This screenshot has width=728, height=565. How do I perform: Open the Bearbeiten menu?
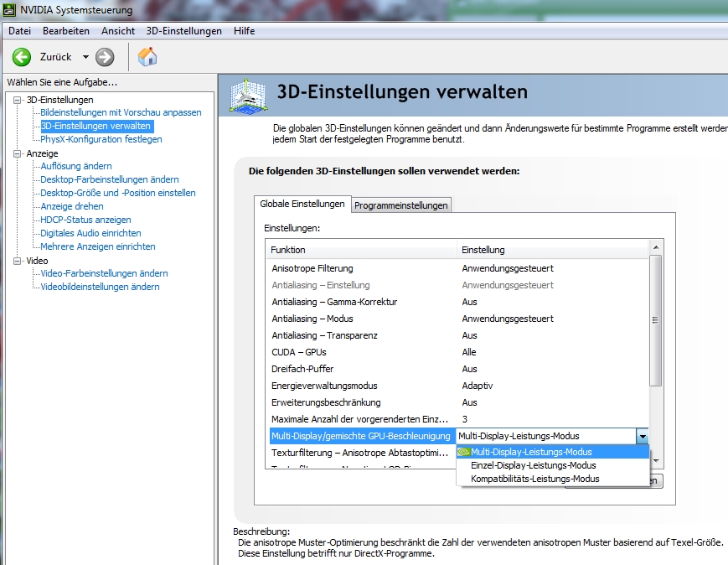[x=66, y=31]
